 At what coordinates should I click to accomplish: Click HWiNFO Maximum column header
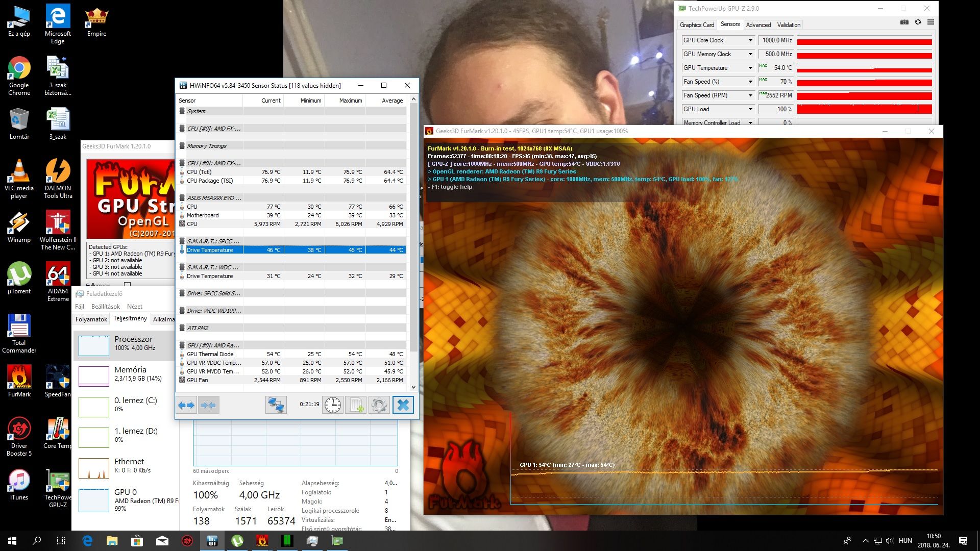click(345, 101)
